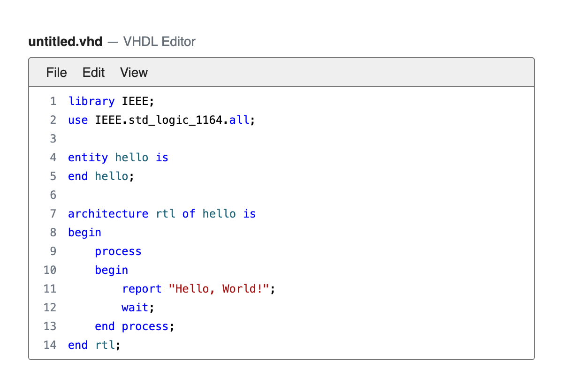Click line number 14 in the gutter

tap(50, 345)
